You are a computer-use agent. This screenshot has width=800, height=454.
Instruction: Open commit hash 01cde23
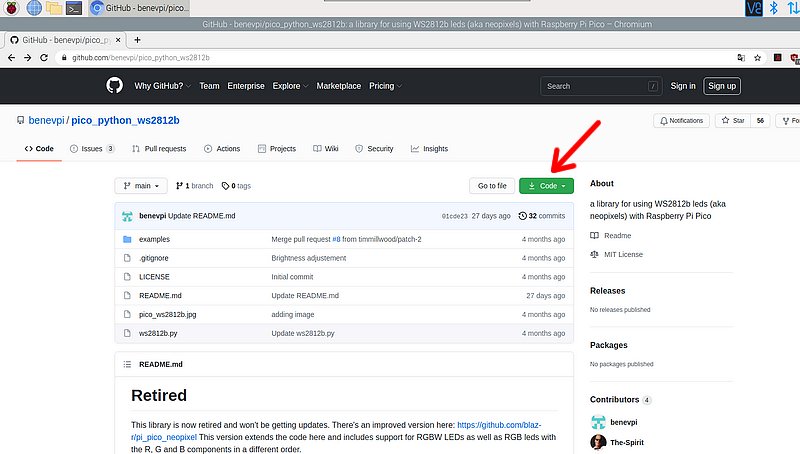coord(455,216)
